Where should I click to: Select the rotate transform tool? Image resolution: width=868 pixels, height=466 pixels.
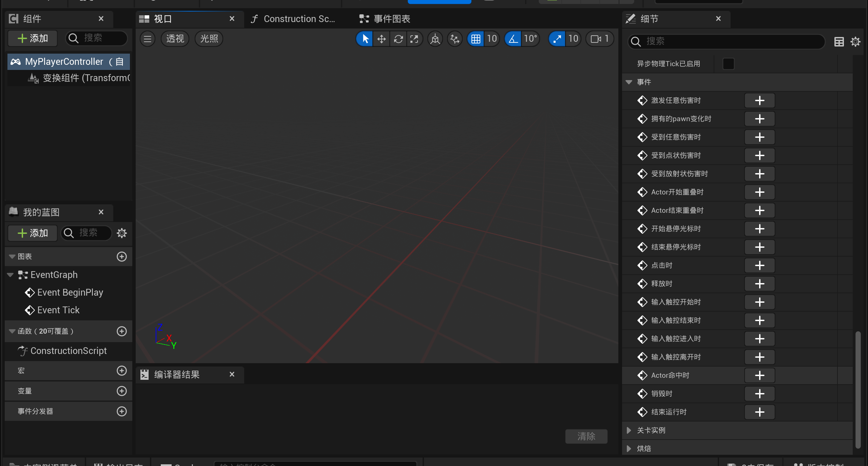tap(398, 39)
